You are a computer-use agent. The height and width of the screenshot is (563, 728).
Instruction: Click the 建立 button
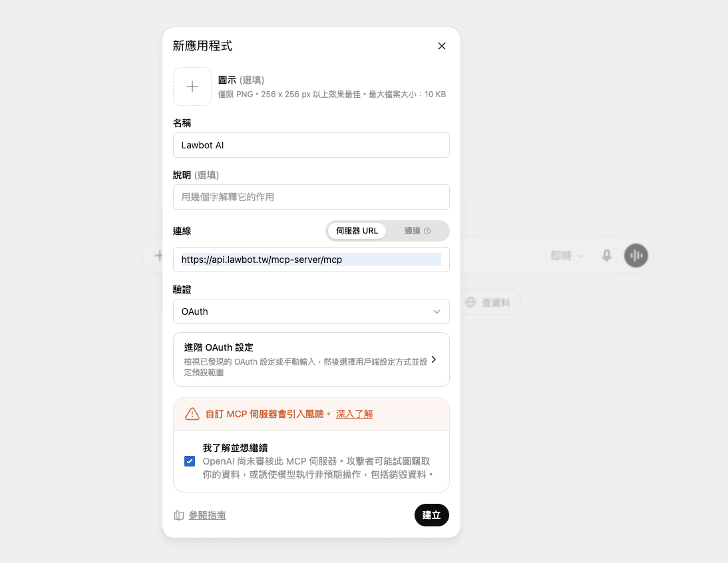(x=431, y=515)
